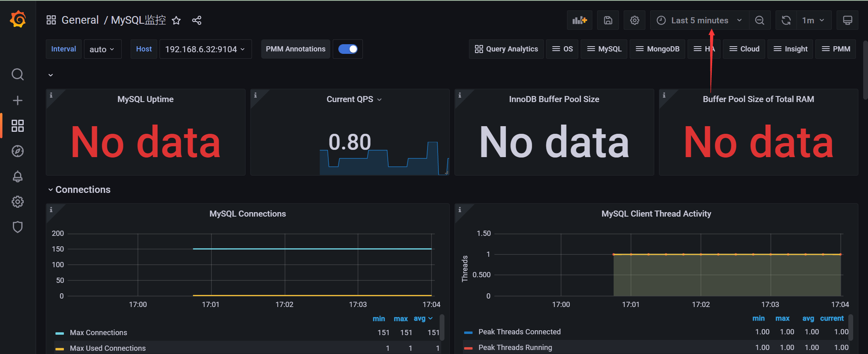Click info icon on MySQL Connections panel
This screenshot has width=868, height=354.
coord(51,210)
